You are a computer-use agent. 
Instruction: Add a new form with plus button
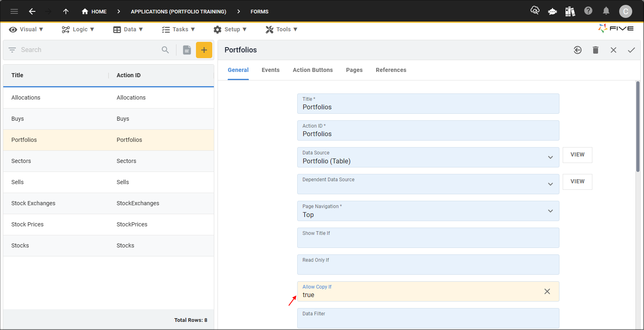[204, 50]
